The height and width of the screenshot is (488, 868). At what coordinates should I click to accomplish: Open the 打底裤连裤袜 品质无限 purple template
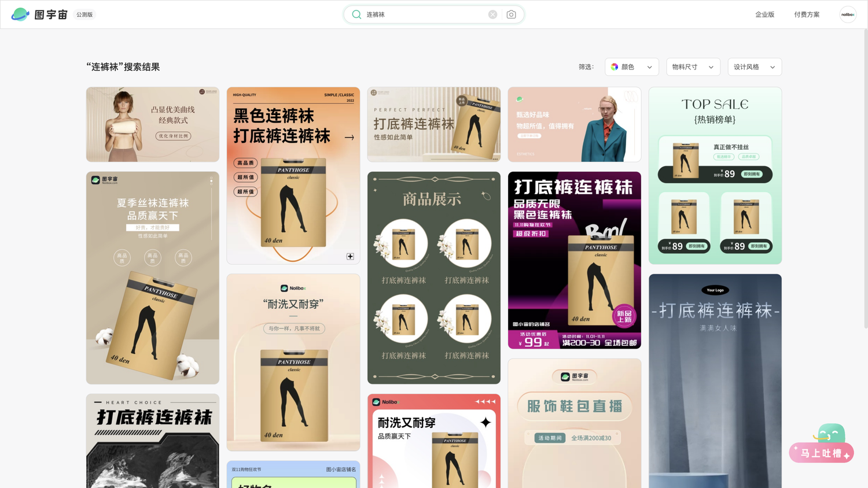click(575, 260)
